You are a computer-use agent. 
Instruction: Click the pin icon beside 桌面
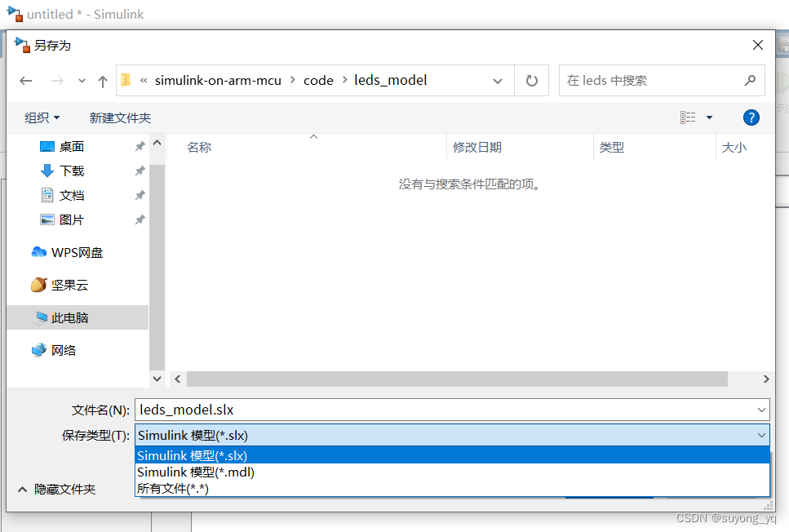click(x=140, y=147)
